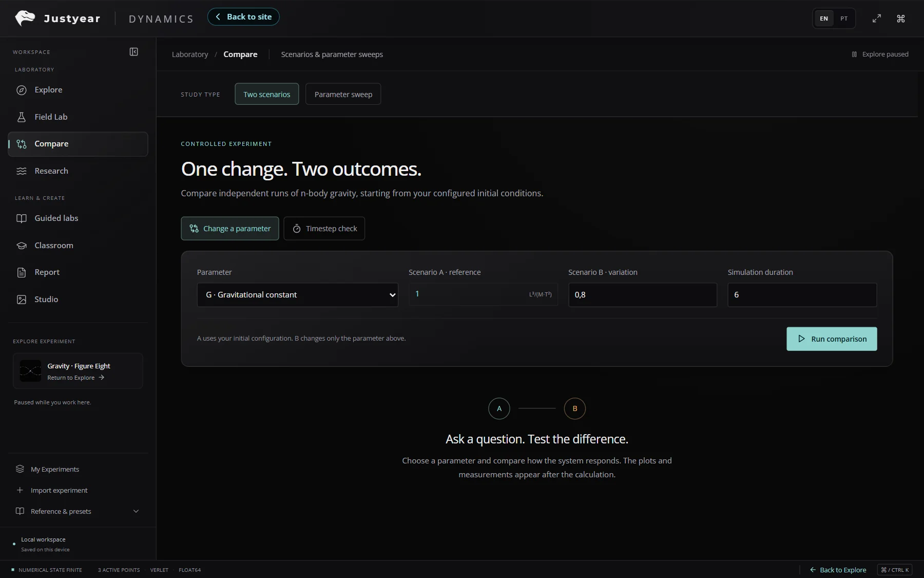Enter fullscreen with expand arrows icon
The image size is (924, 578).
click(x=877, y=18)
